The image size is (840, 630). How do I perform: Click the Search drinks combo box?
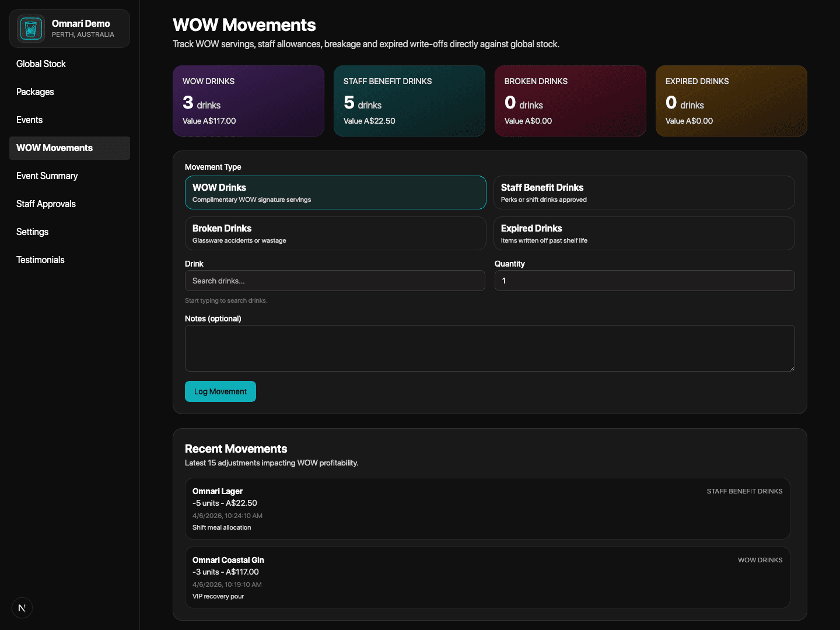pos(335,281)
